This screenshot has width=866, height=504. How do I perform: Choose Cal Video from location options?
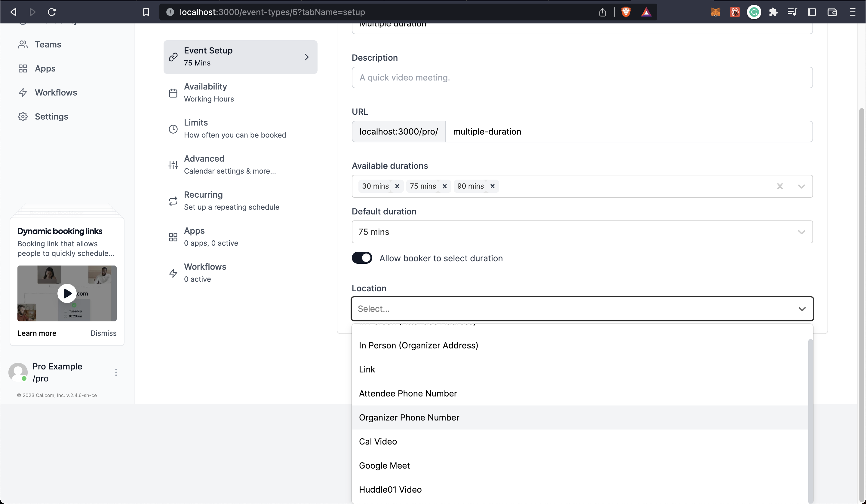(x=378, y=441)
